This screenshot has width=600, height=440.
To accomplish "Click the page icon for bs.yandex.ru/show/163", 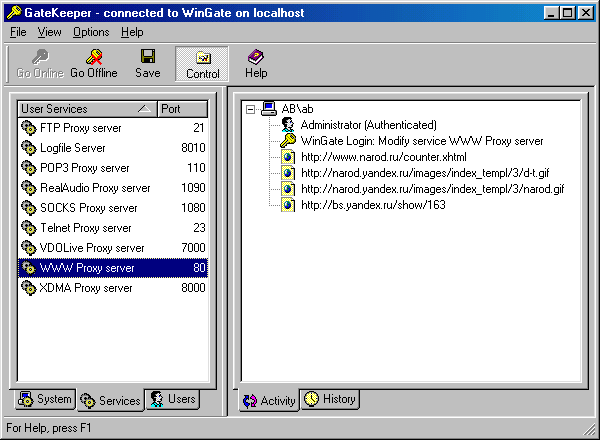I will [288, 205].
